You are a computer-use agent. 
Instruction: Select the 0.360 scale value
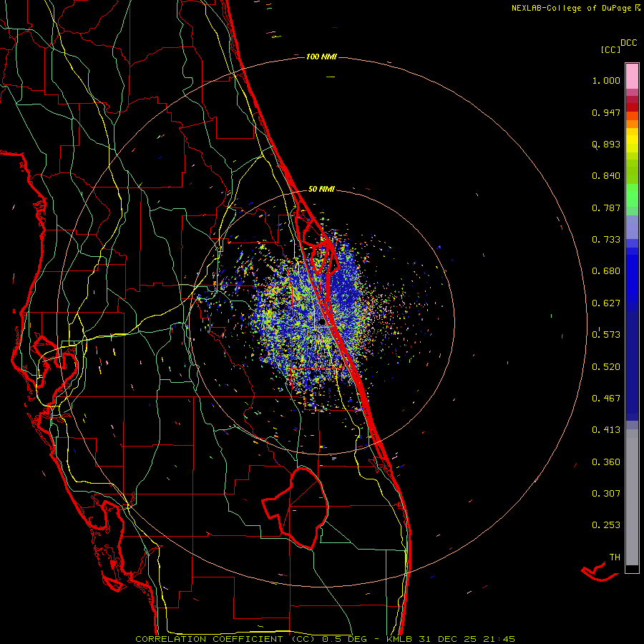click(606, 462)
